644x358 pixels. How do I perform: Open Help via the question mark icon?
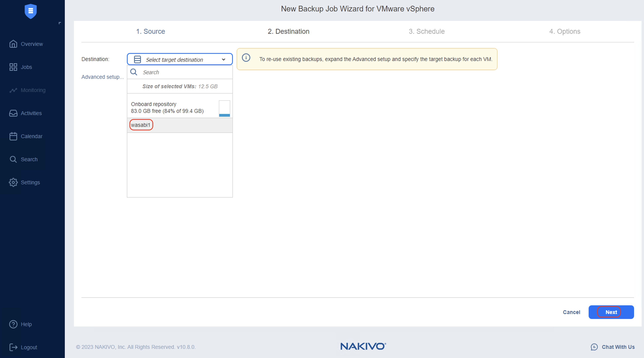[13, 324]
